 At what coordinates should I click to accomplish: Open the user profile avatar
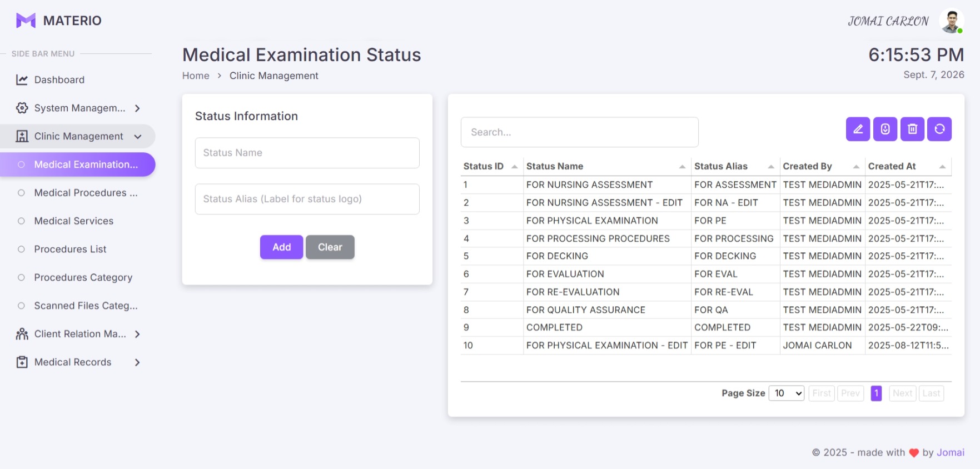(x=951, y=21)
